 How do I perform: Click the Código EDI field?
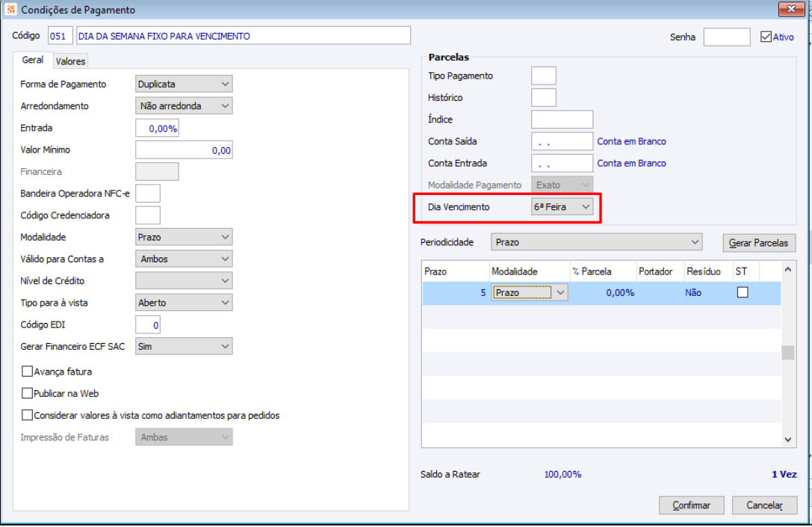(x=148, y=324)
